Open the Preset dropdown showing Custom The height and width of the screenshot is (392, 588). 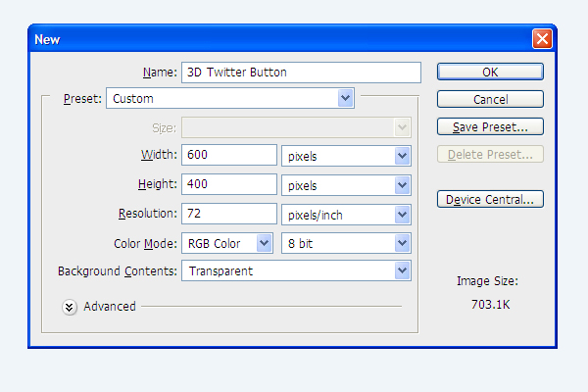pos(230,98)
